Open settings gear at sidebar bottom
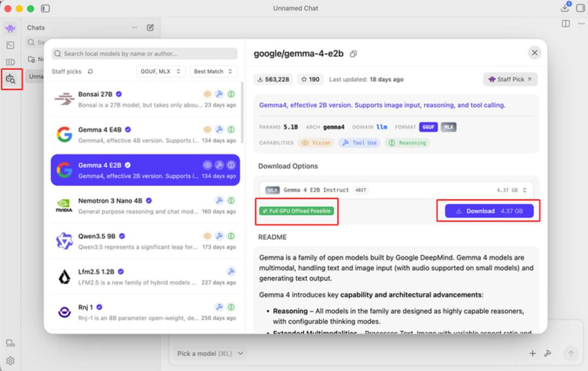The height and width of the screenshot is (371, 588). [10, 361]
